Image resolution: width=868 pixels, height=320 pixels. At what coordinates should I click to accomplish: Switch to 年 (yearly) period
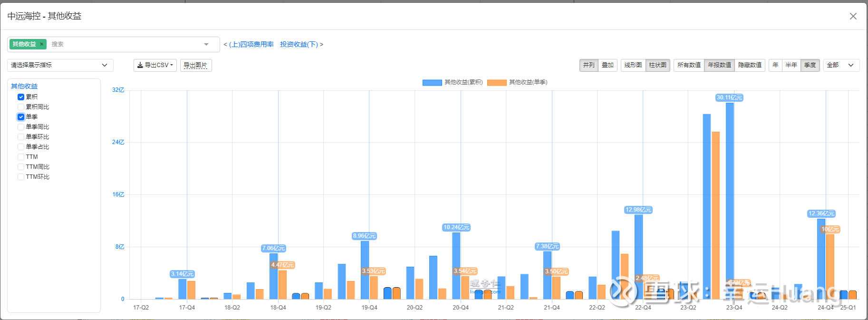(x=775, y=65)
